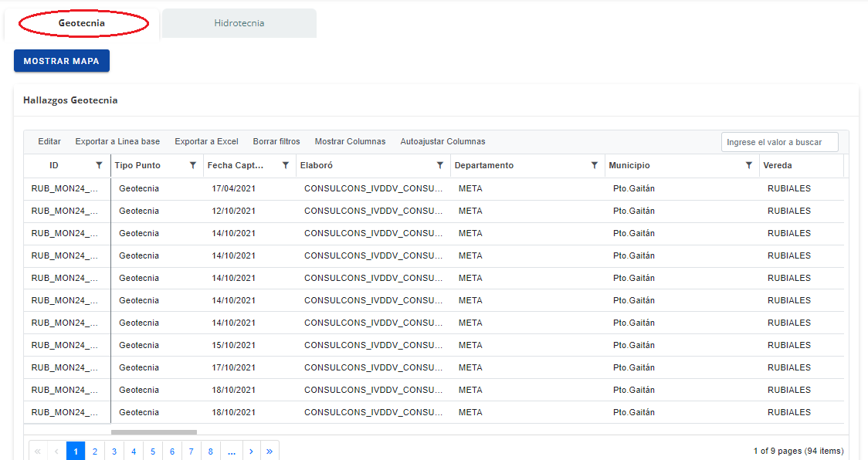The image size is (868, 460).
Task: Go to next page arrow in pager
Action: (251, 452)
